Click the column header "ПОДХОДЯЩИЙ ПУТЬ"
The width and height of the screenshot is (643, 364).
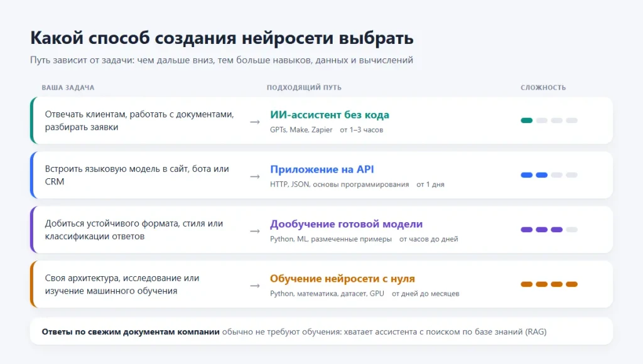click(x=304, y=87)
